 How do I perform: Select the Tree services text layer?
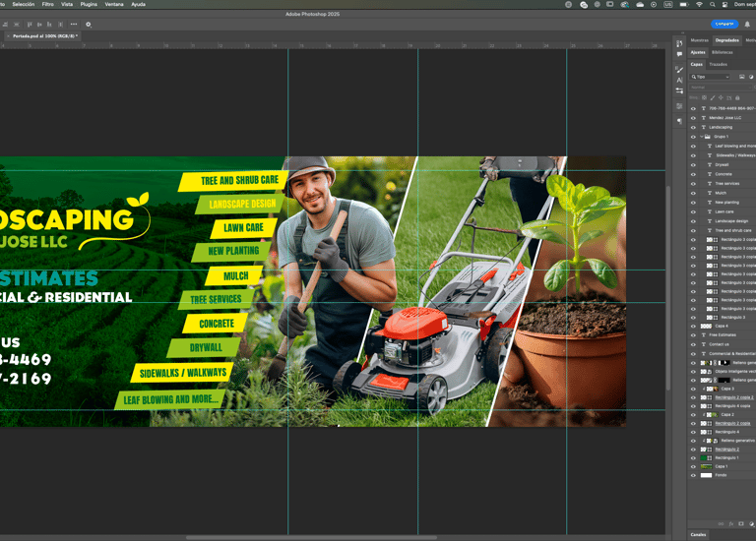point(727,184)
